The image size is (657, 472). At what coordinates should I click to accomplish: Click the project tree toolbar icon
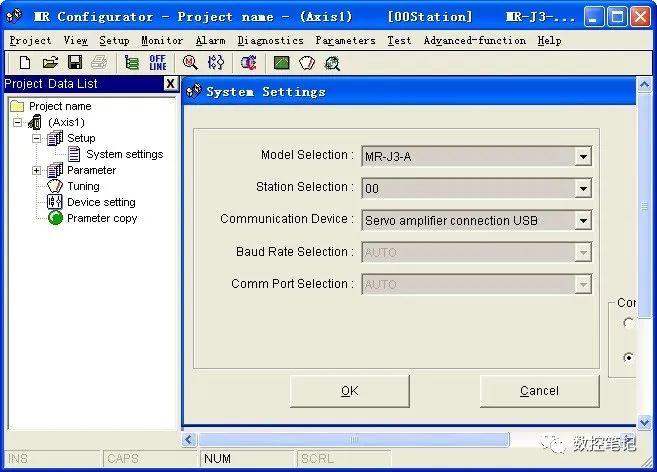(132, 63)
